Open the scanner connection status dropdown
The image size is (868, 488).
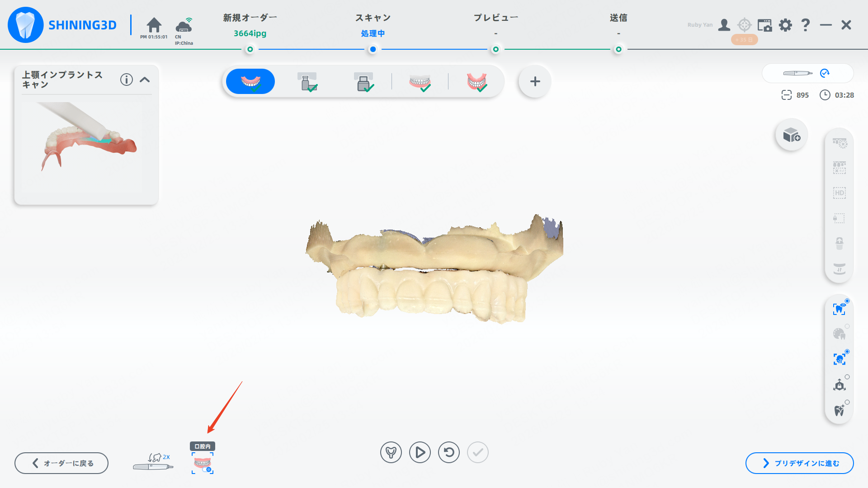[x=807, y=73]
